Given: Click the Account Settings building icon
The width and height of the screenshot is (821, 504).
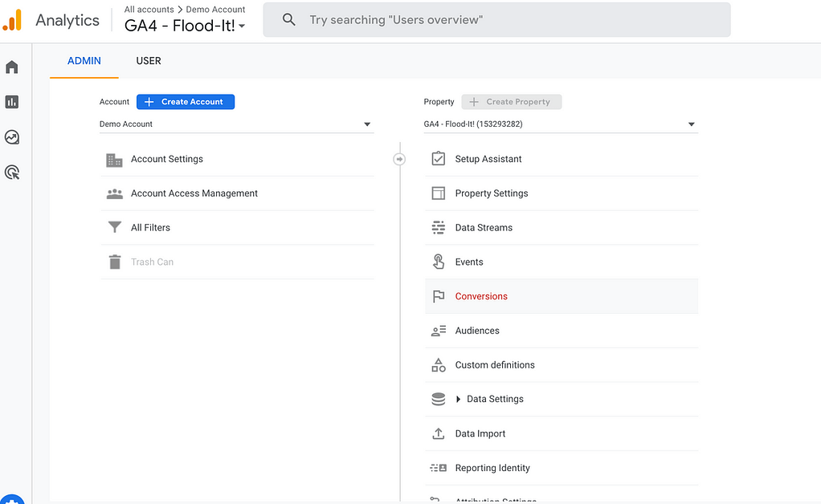Looking at the screenshot, I should point(114,160).
